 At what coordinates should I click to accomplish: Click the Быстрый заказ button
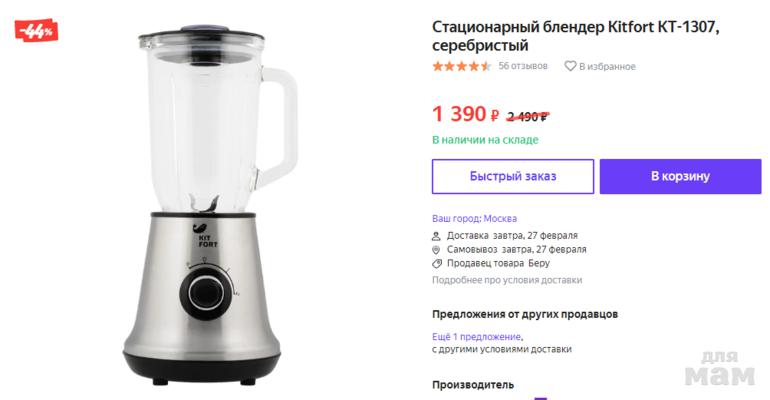point(513,176)
